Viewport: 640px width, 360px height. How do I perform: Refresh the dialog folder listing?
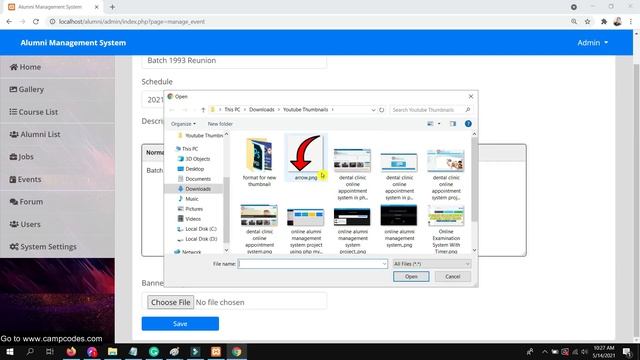(381, 110)
